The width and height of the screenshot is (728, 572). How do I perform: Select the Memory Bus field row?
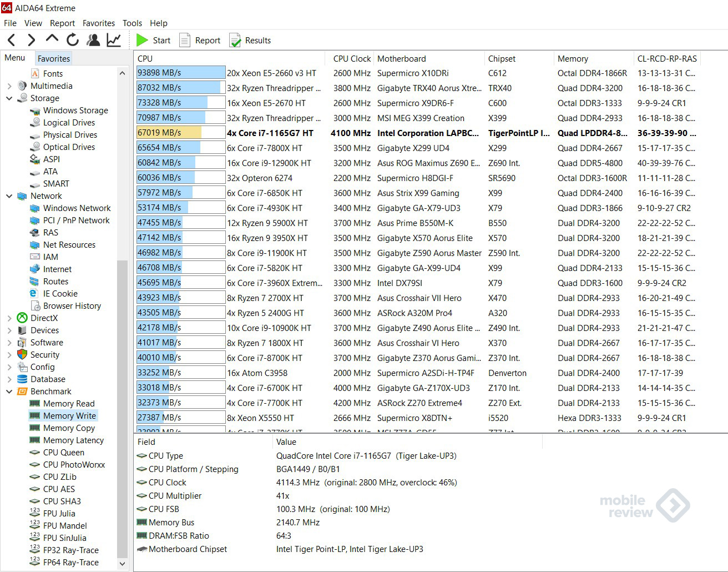pyautogui.click(x=338, y=523)
